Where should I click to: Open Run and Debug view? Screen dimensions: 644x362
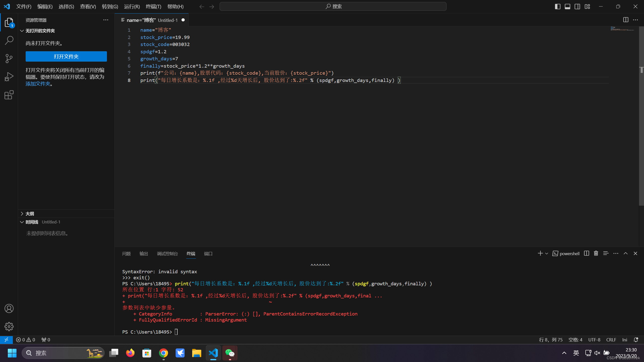pyautogui.click(x=9, y=77)
